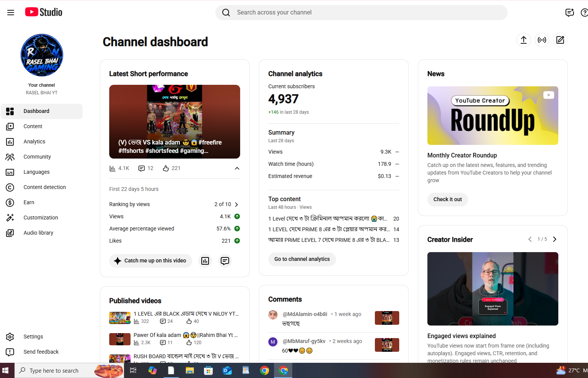The image size is (588, 378).
Task: Open Settings in the sidebar
Action: pos(42,337)
